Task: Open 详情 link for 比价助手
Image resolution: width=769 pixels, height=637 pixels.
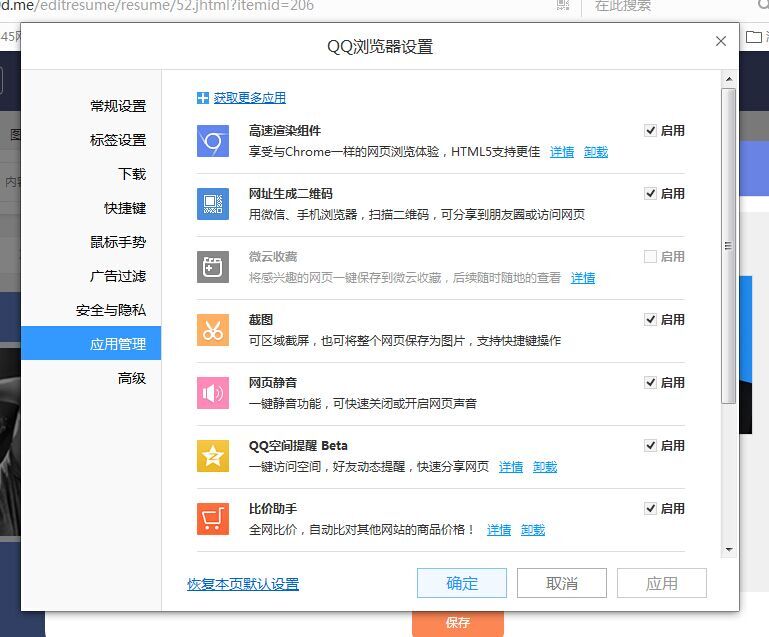Action: tap(499, 530)
